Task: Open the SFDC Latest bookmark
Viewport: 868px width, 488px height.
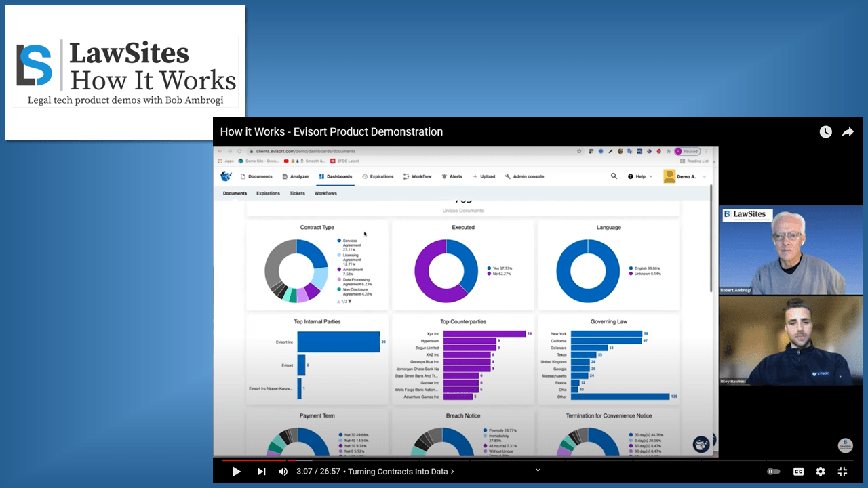Action: point(345,161)
